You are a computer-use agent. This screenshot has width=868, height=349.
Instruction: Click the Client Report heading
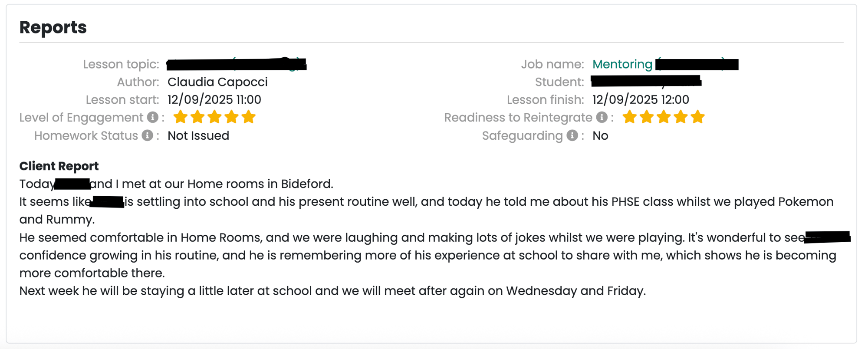pos(59,166)
